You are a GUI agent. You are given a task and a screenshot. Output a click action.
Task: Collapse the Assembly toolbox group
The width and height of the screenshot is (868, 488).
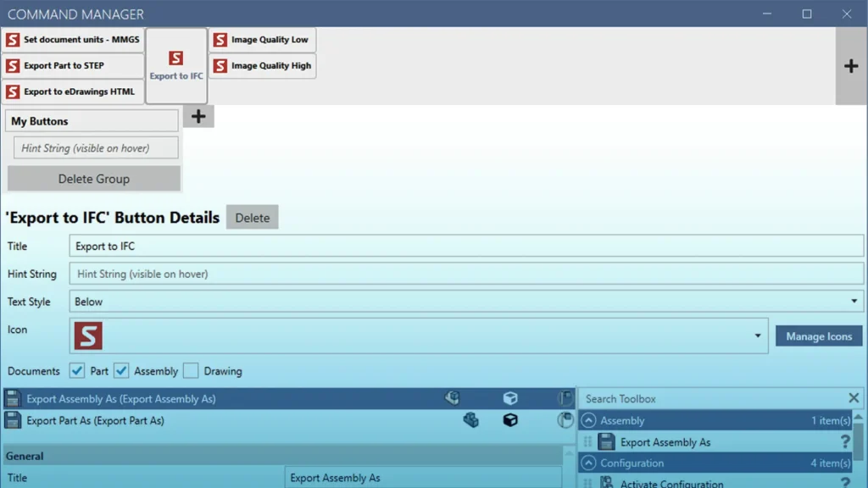click(588, 420)
